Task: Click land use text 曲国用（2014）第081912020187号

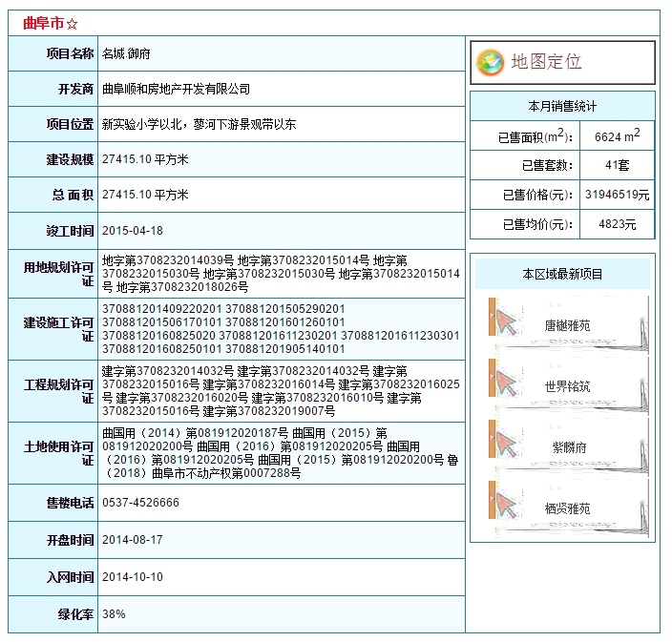Action: (x=196, y=433)
